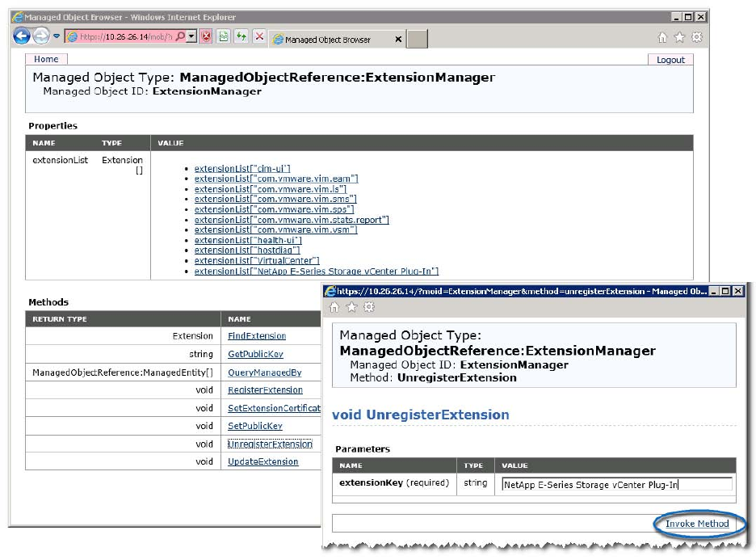Open the Tools gear in the popup window

coord(369,307)
